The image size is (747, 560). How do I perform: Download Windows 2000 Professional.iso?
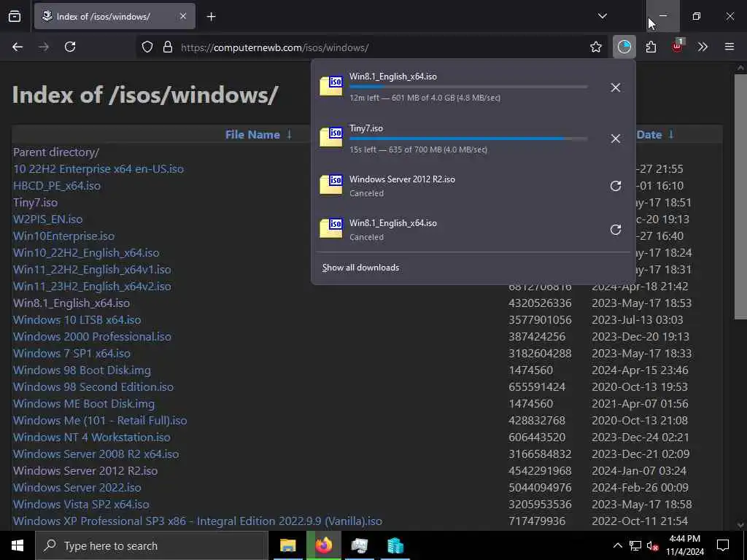click(x=92, y=337)
